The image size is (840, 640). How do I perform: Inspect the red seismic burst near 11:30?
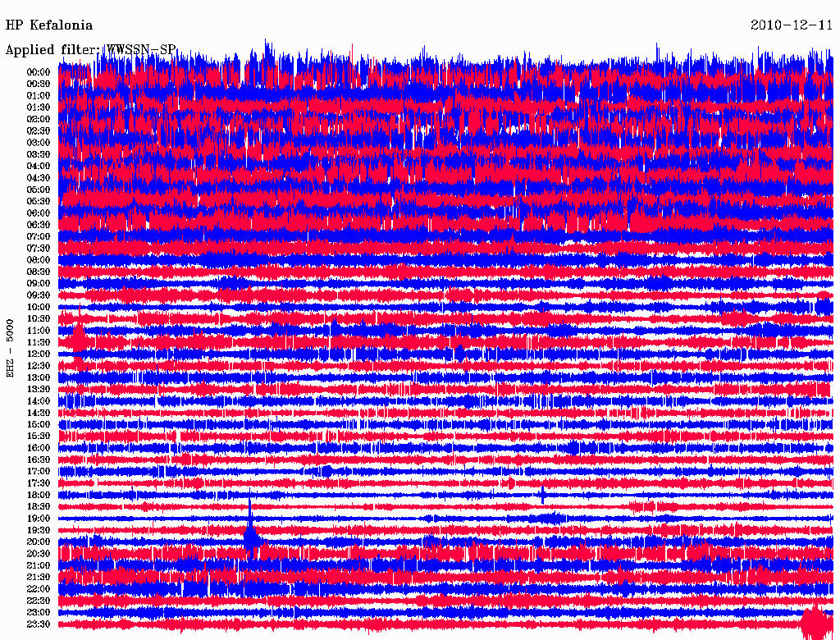tap(79, 340)
